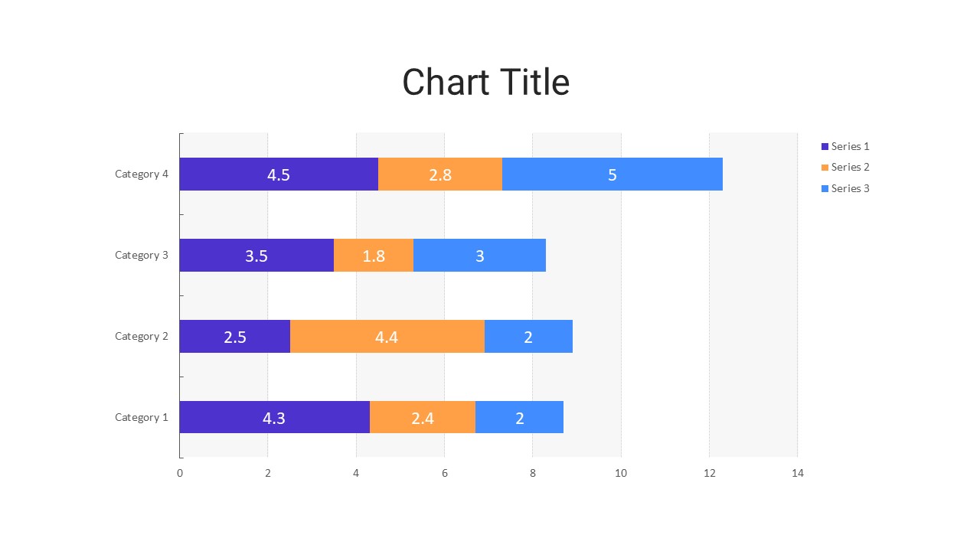Select the Series 1 legend color swatch
The image size is (980, 551).
click(x=825, y=146)
